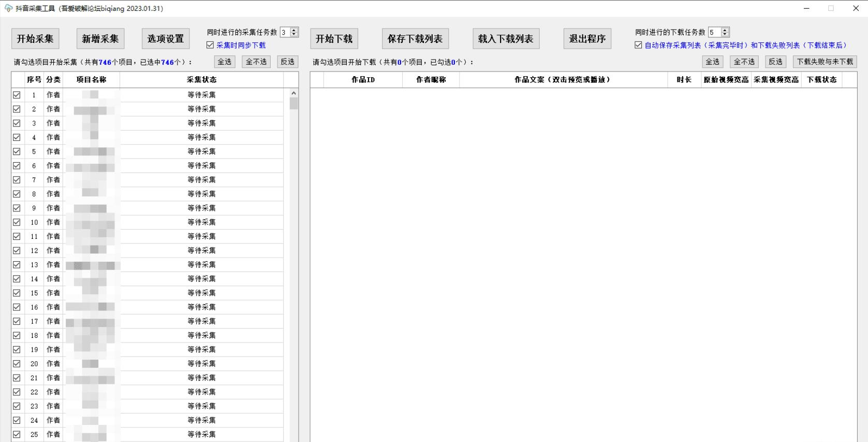Click 作者 category cell in row 4

click(x=53, y=137)
